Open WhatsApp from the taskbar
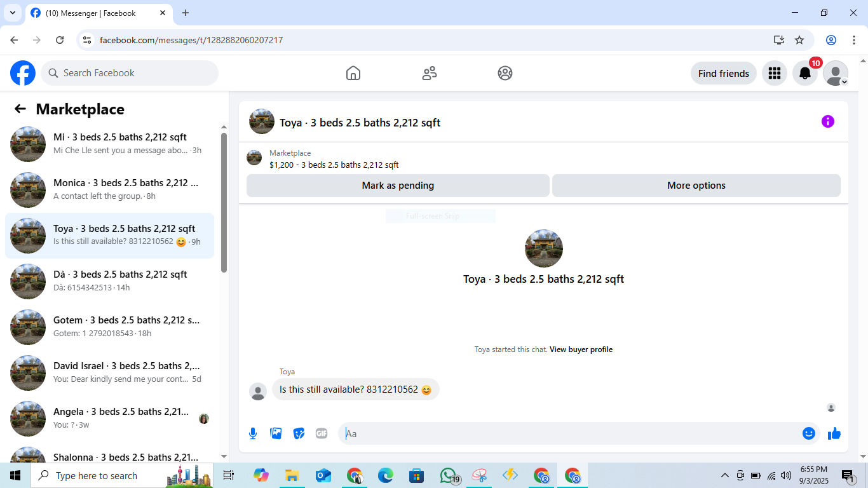Screen dimensions: 868x488 449,475
